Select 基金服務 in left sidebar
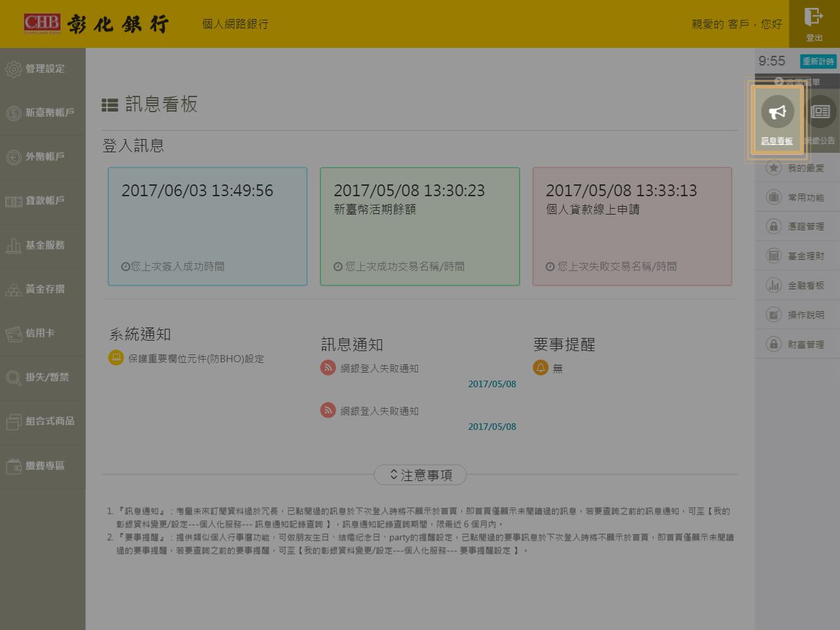 43,245
